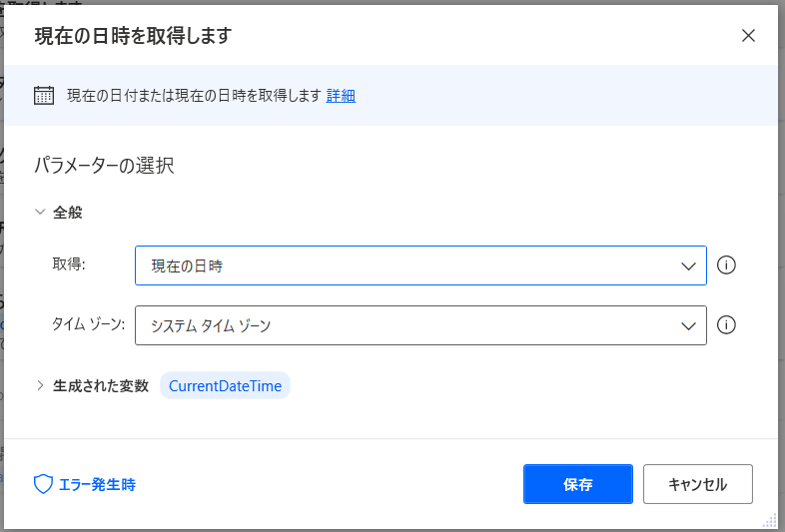Click the calendar icon in the description banner
The width and height of the screenshot is (785, 532).
(x=44, y=95)
